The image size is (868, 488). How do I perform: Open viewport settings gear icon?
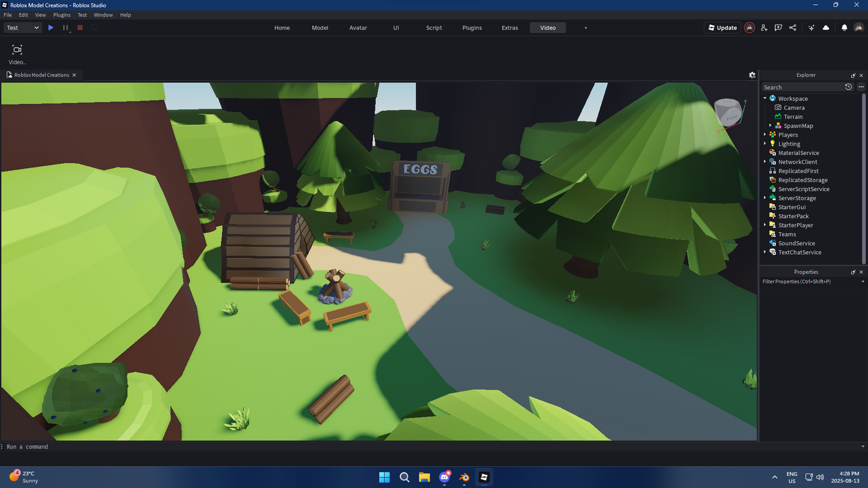click(x=752, y=75)
